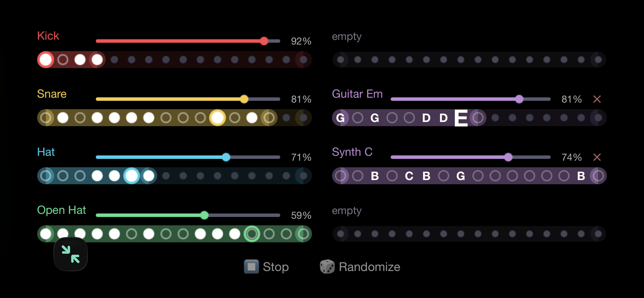Adjust the Kick volume slider handle
Image resolution: width=644 pixels, height=298 pixels.
264,41
